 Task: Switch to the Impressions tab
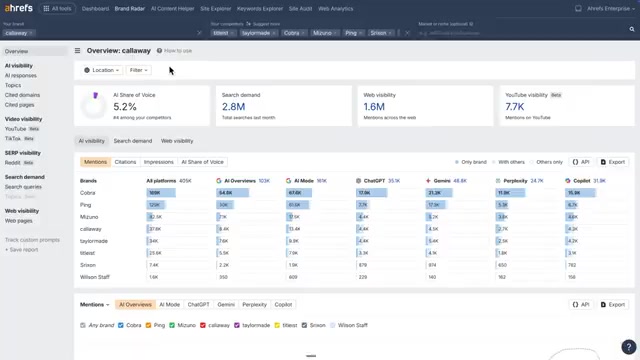pyautogui.click(x=159, y=162)
